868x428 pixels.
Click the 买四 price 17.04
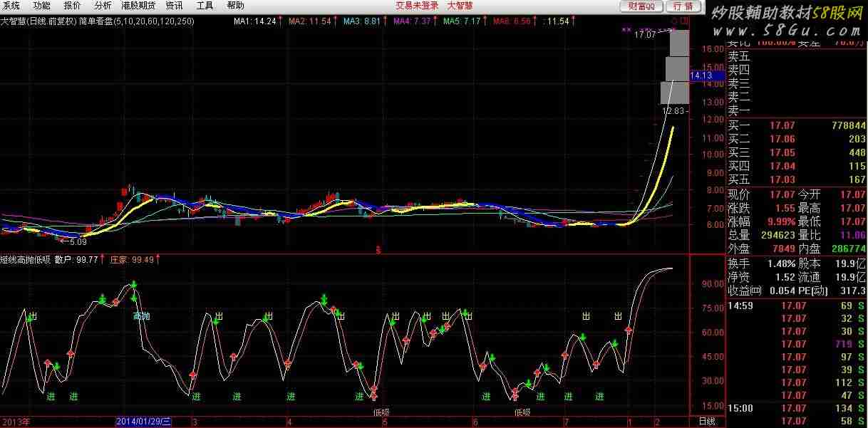782,167
